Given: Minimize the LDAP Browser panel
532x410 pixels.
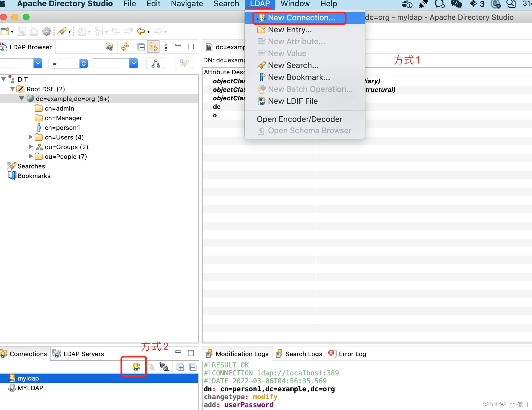Looking at the screenshot, I should 178,45.
